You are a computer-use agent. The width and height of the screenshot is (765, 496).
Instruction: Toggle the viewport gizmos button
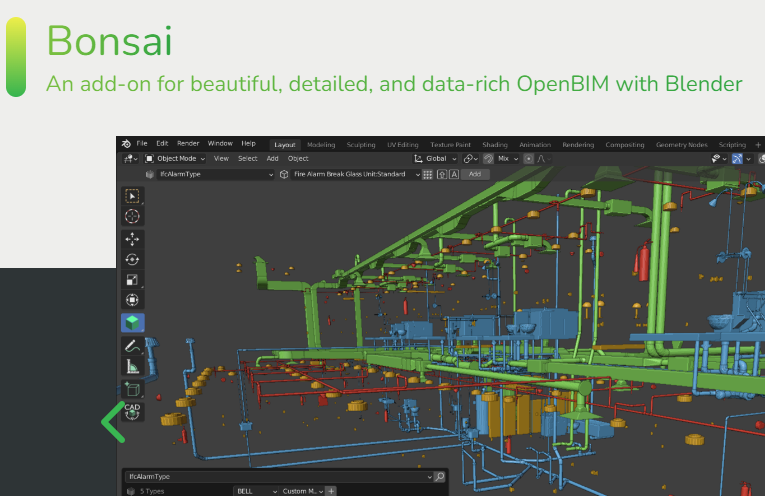tap(737, 159)
